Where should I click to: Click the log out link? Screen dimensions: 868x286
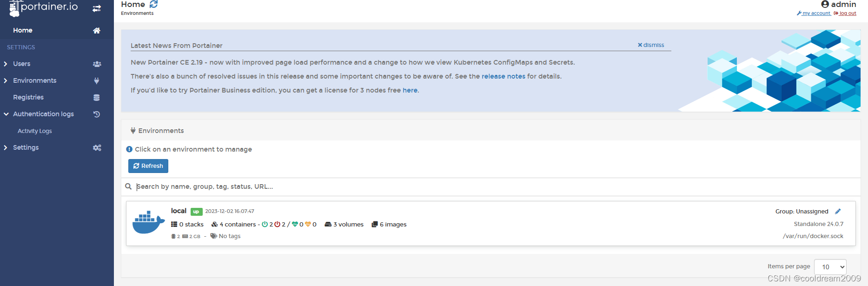(845, 13)
